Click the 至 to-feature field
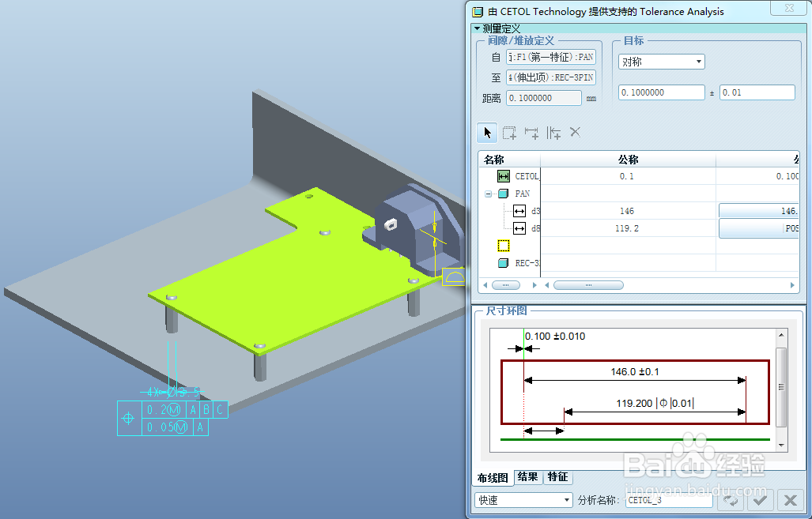 point(551,77)
